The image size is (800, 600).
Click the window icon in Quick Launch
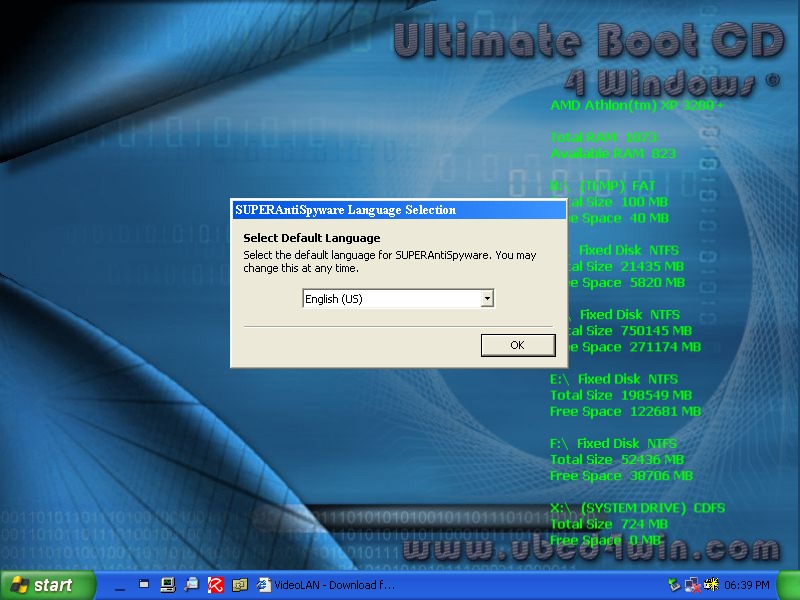[144, 584]
